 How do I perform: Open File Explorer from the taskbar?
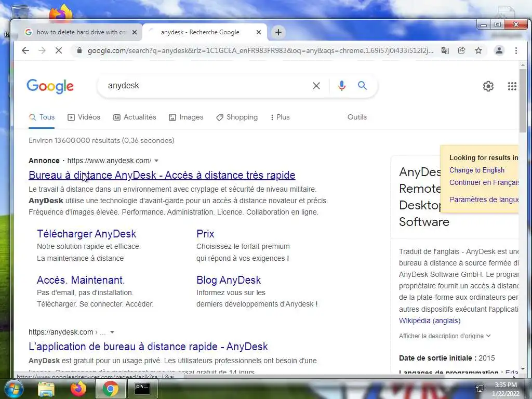coord(46,389)
